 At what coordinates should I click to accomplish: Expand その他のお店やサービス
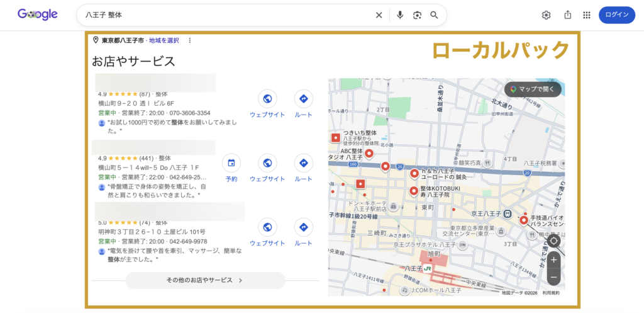[206, 280]
